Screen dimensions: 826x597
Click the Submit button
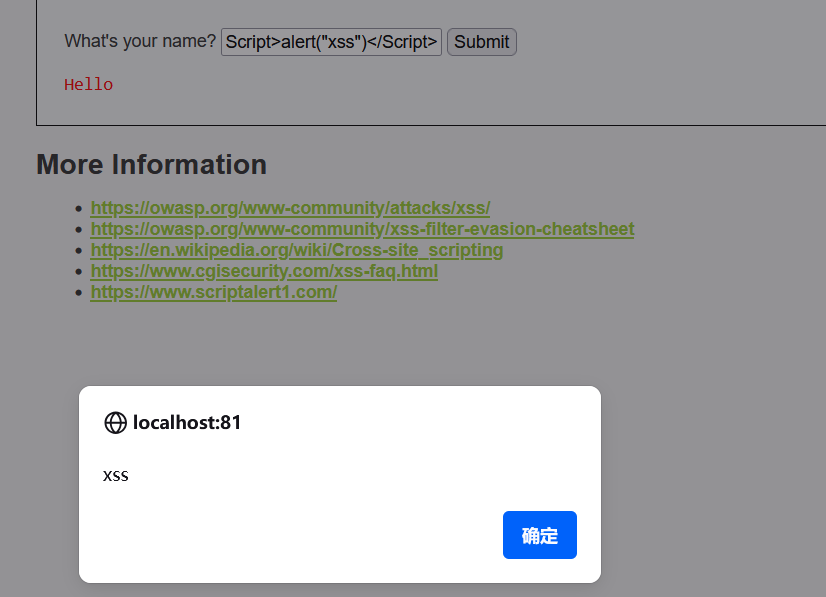(481, 42)
